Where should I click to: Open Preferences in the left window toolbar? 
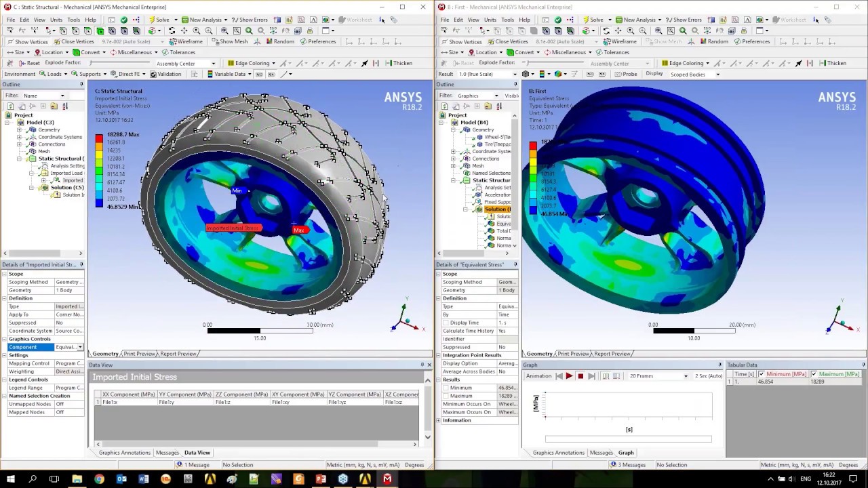point(317,41)
